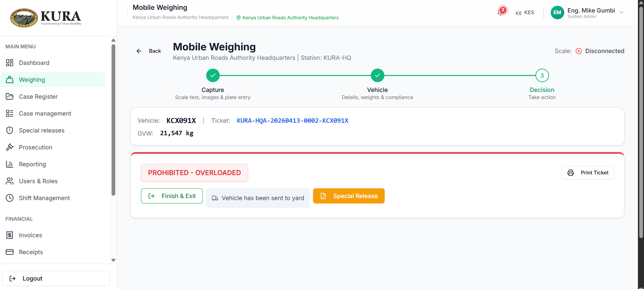Click the EM user avatar
This screenshot has width=644, height=289.
coord(557,13)
